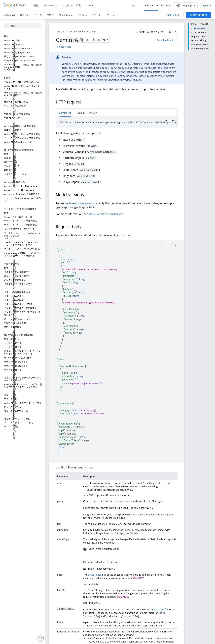215x644 pixels.
Task: Click external link icon after OpenAPI Object Schema
Action: (x=100, y=383)
